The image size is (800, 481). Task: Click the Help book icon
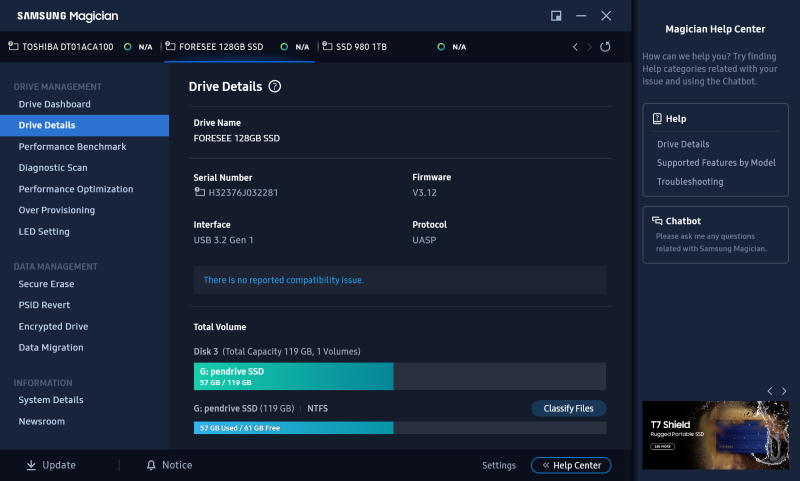click(x=657, y=118)
